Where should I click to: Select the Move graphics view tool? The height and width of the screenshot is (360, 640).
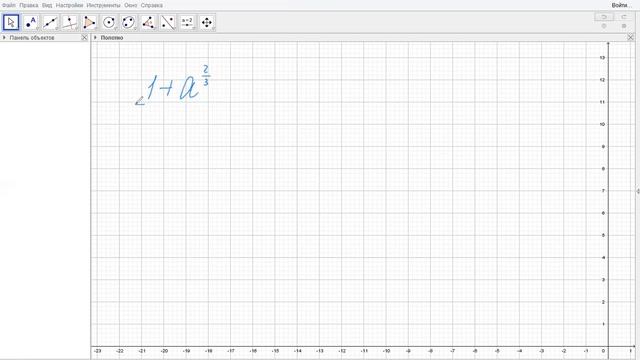point(207,22)
